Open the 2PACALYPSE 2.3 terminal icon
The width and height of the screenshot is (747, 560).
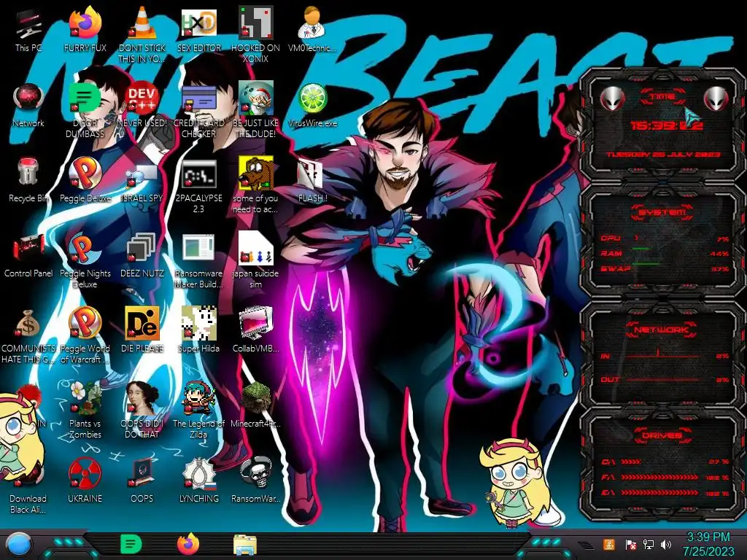coord(198,186)
